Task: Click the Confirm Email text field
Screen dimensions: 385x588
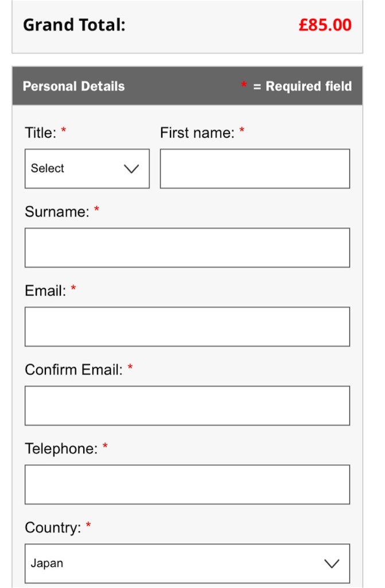Action: click(188, 406)
